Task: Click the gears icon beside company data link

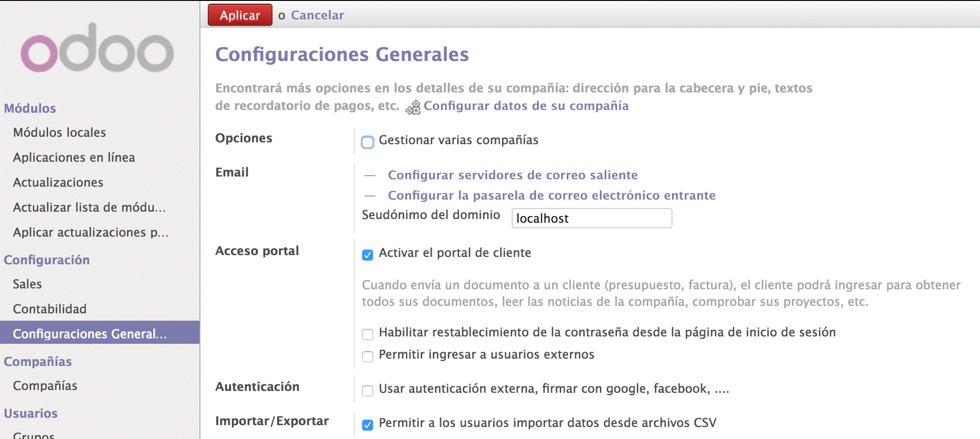Action: (x=413, y=107)
